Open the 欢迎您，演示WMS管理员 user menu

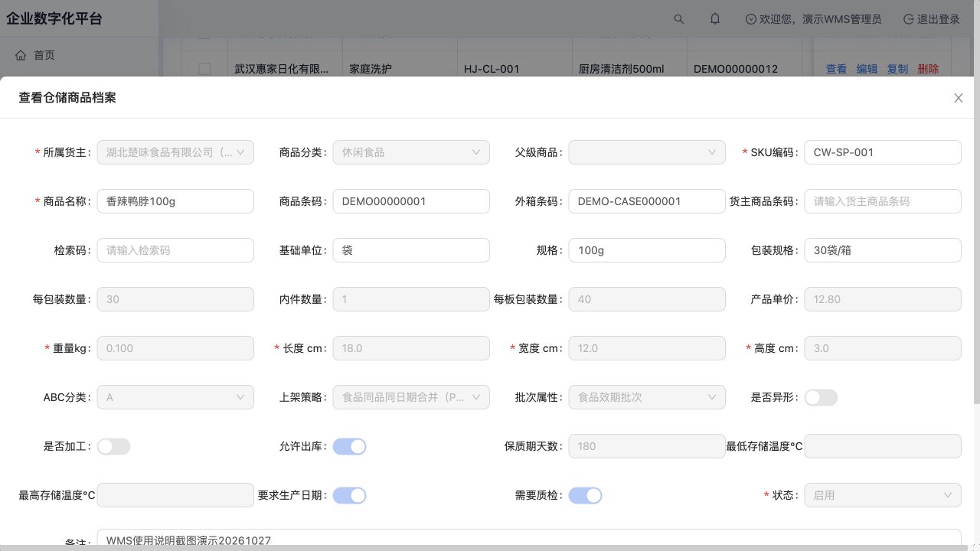click(813, 19)
